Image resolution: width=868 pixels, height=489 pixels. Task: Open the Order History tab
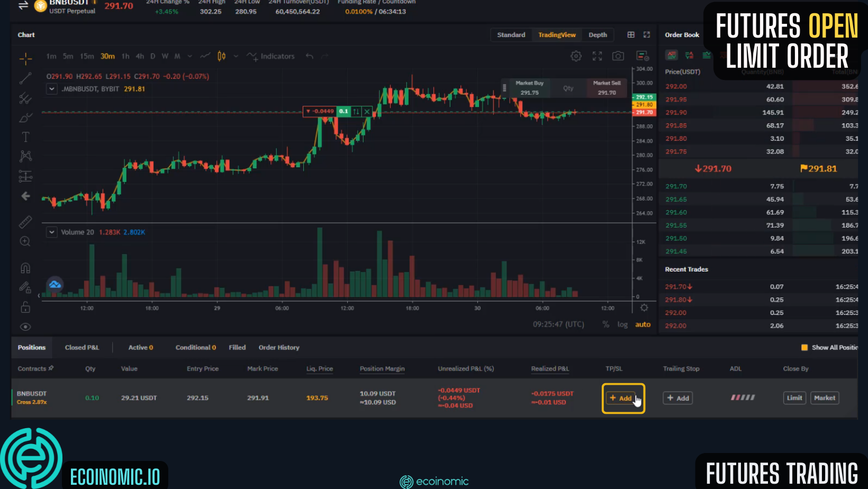pyautogui.click(x=279, y=348)
